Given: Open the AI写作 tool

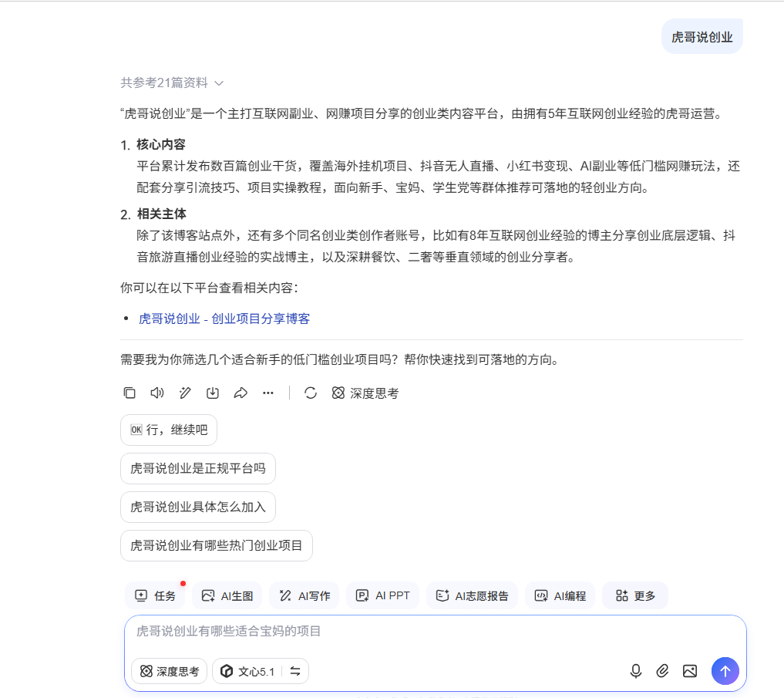Looking at the screenshot, I should [304, 595].
